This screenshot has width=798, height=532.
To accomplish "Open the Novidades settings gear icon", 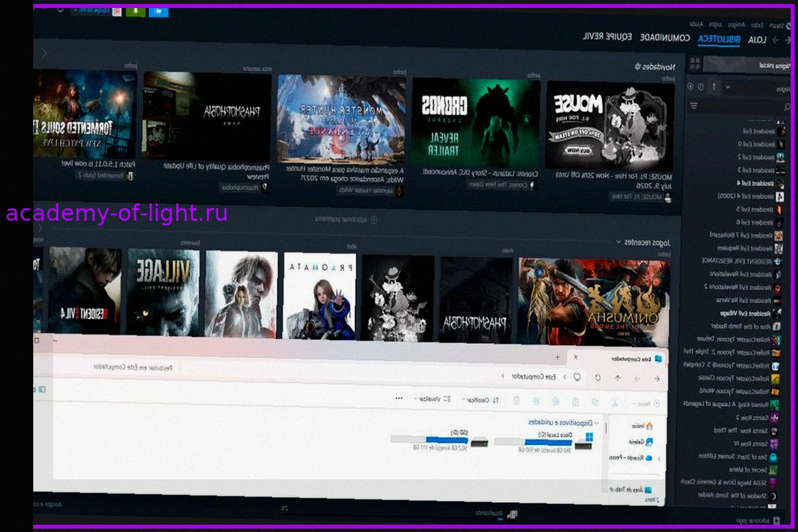I will coord(638,67).
